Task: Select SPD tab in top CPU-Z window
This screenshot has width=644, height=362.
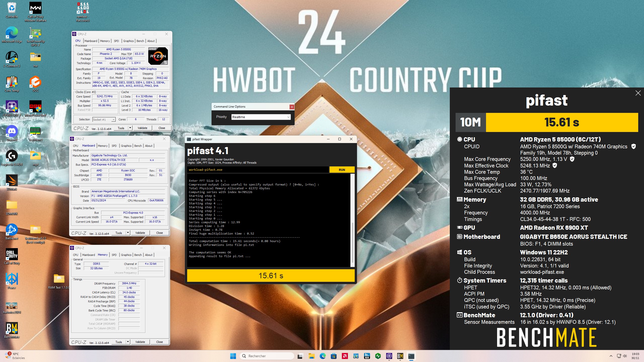Action: click(116, 41)
